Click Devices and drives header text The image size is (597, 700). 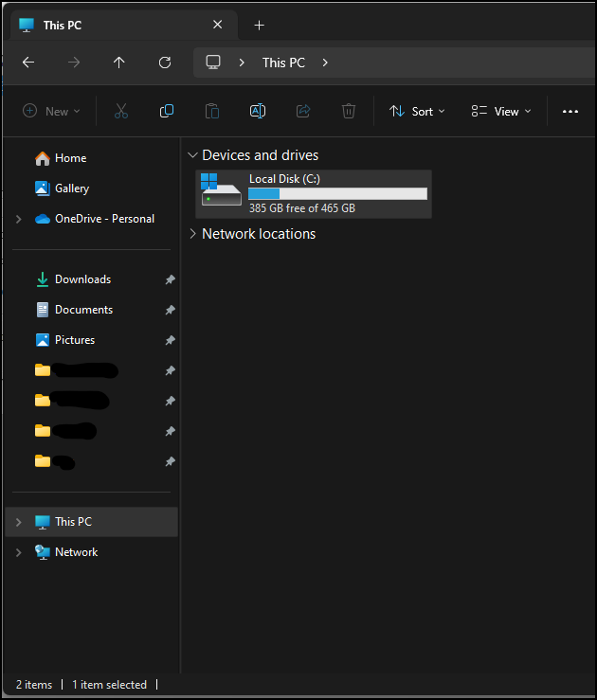pos(260,155)
